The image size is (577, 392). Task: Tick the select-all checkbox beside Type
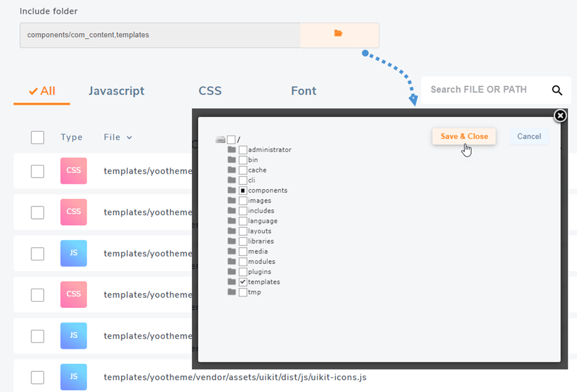(38, 137)
